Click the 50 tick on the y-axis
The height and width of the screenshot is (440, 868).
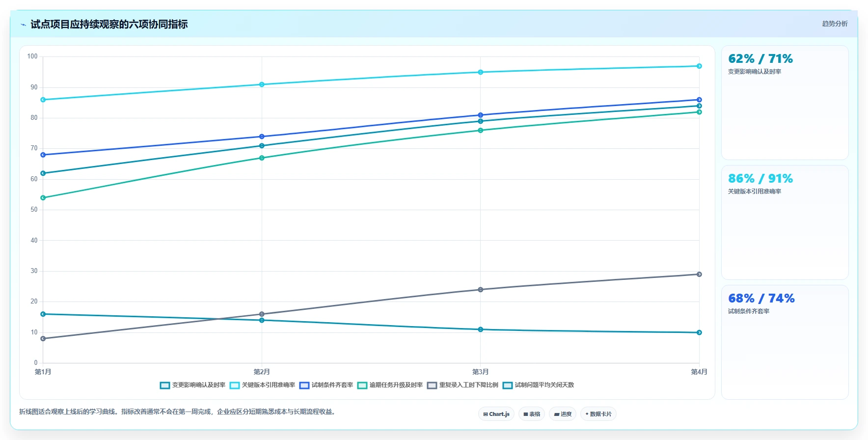point(34,210)
